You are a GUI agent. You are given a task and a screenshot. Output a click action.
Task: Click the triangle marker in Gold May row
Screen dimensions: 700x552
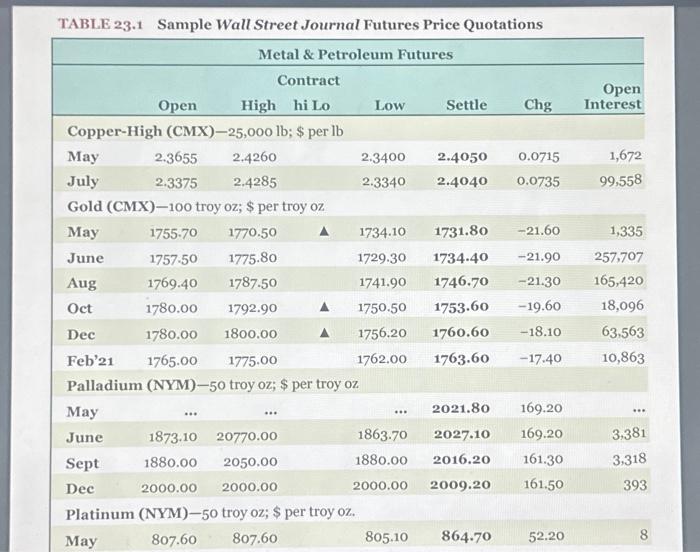coord(325,231)
